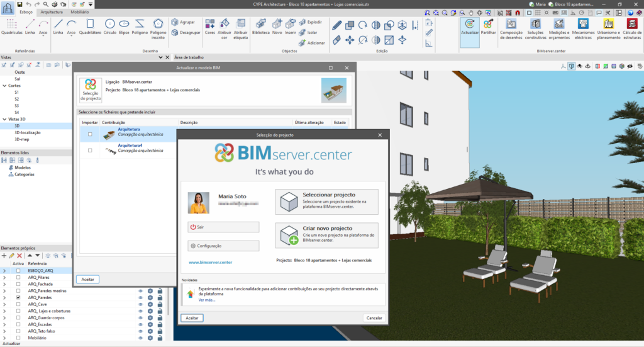Viewport: 644px width, 347px height.
Task: Open Composição de desenhos
Action: point(511,29)
